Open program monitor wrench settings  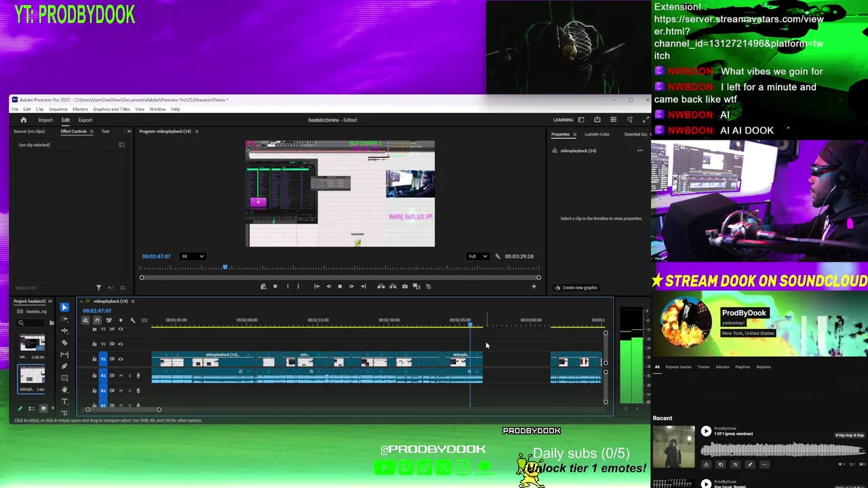point(498,256)
